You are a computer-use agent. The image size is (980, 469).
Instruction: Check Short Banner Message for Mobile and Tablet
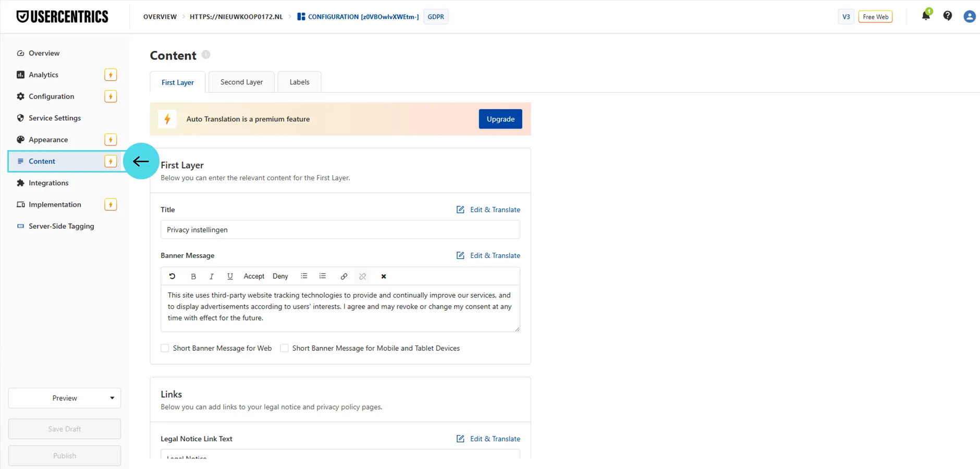pos(285,348)
